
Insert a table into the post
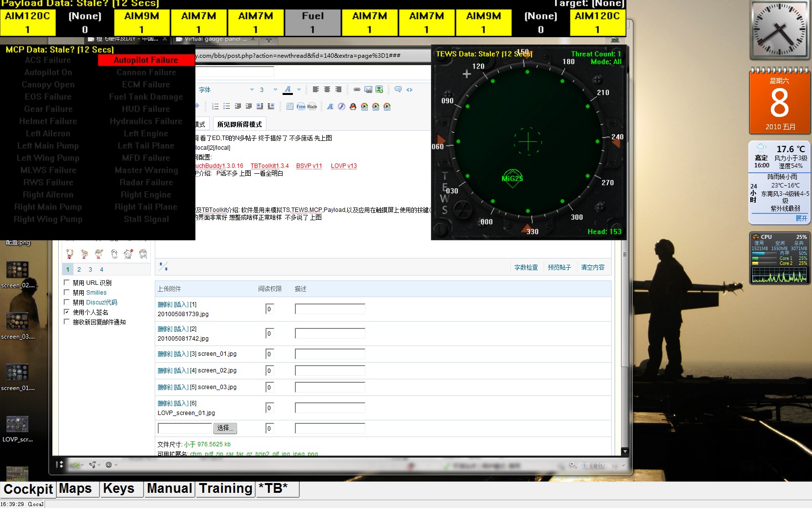tap(290, 106)
